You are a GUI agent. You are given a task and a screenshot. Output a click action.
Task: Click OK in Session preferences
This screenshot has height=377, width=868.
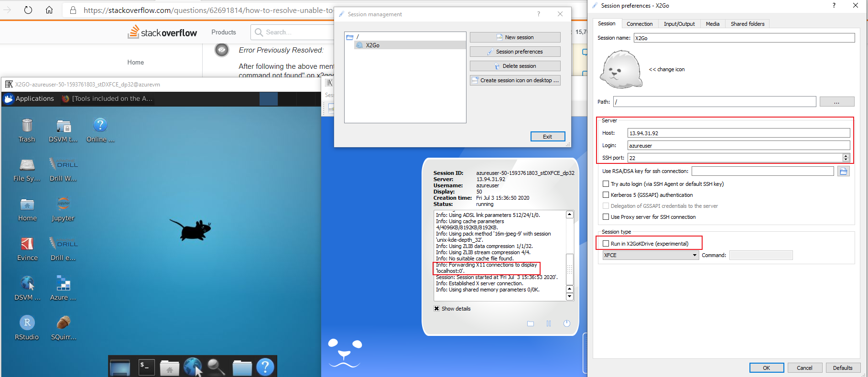pos(767,368)
